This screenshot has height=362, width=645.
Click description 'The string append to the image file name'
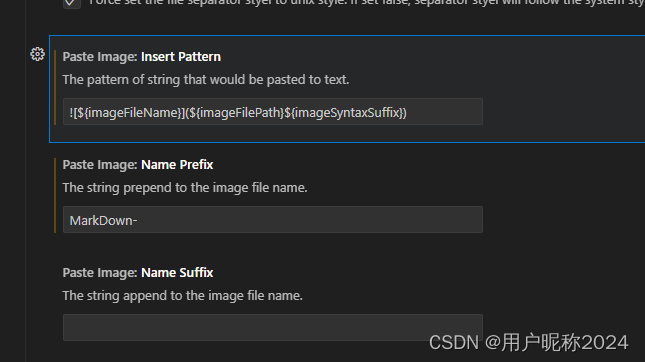(182, 295)
